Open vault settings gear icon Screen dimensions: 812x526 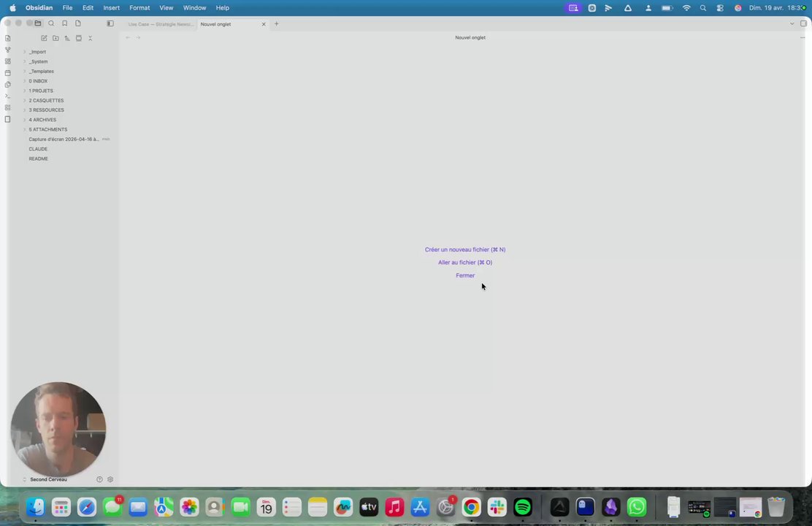click(x=110, y=479)
